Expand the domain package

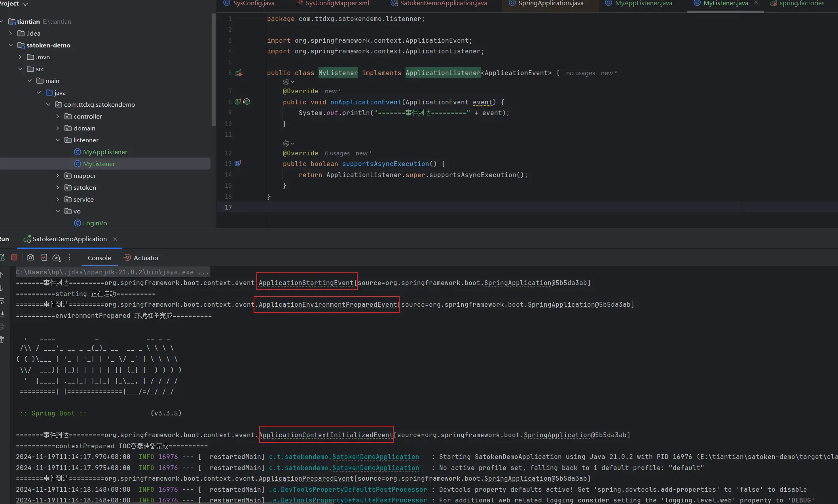58,128
